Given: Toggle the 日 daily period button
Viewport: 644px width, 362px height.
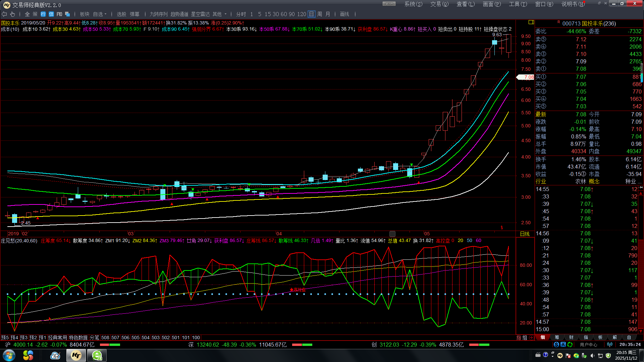Looking at the screenshot, I should coord(311,14).
